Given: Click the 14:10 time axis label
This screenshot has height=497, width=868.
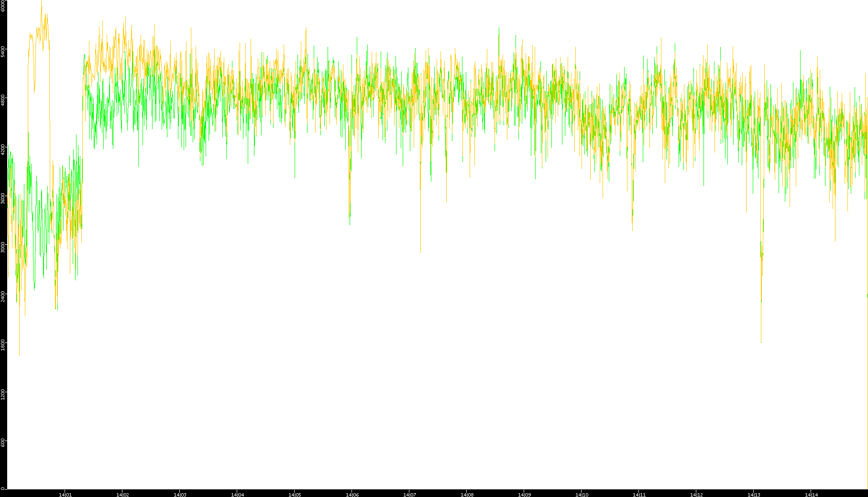Looking at the screenshot, I should point(582,495).
